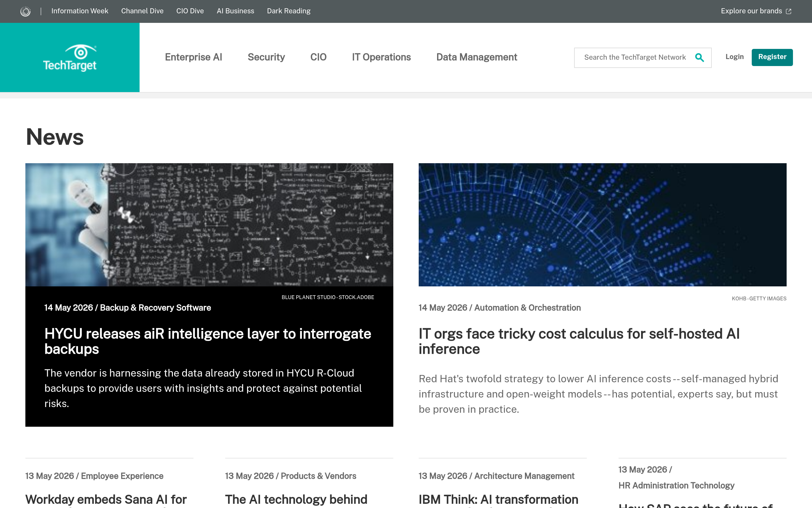Viewport: 812px width, 508px height.
Task: Open the IT Operations menu
Action: tap(381, 57)
